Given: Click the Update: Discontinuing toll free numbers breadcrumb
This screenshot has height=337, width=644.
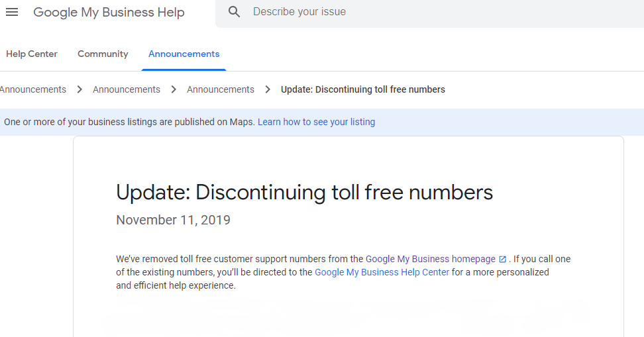Looking at the screenshot, I should (363, 89).
